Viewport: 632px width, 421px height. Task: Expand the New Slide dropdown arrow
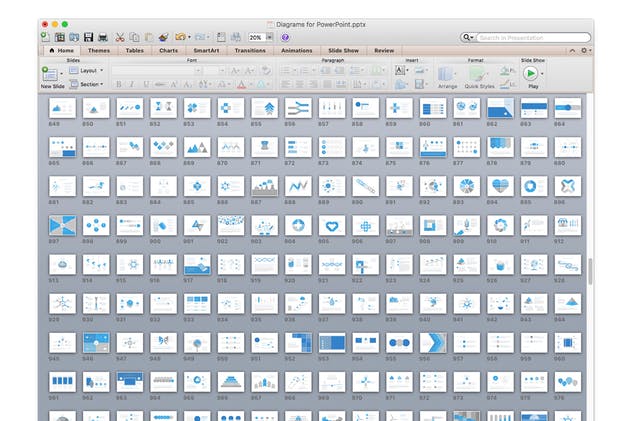point(62,74)
